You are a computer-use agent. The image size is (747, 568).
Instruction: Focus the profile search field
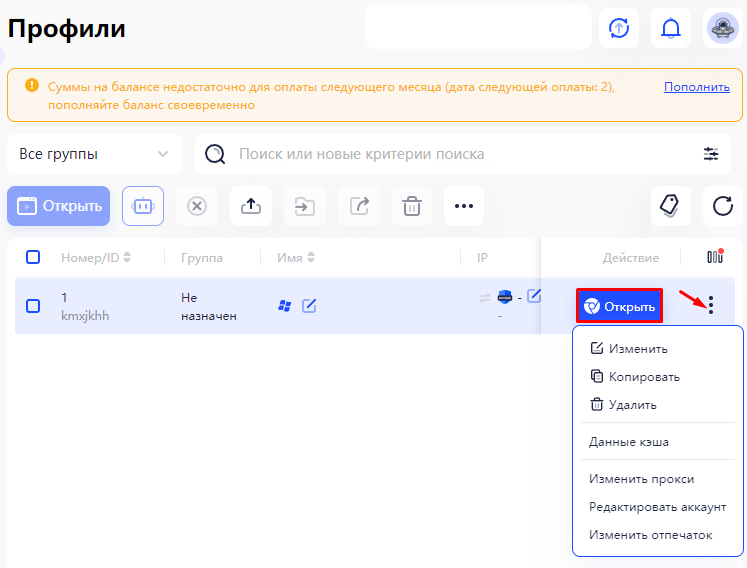coord(462,154)
